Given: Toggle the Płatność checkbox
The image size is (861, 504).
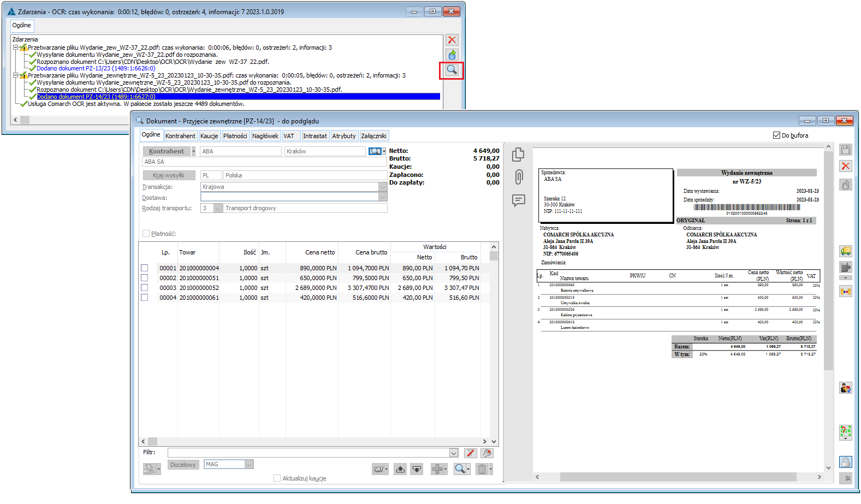Looking at the screenshot, I should [x=146, y=234].
